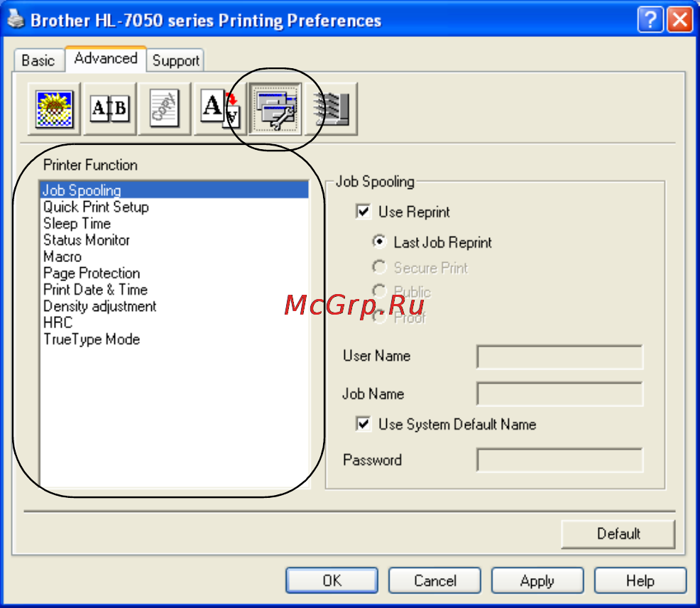
Task: Click the Apply button
Action: click(x=537, y=580)
